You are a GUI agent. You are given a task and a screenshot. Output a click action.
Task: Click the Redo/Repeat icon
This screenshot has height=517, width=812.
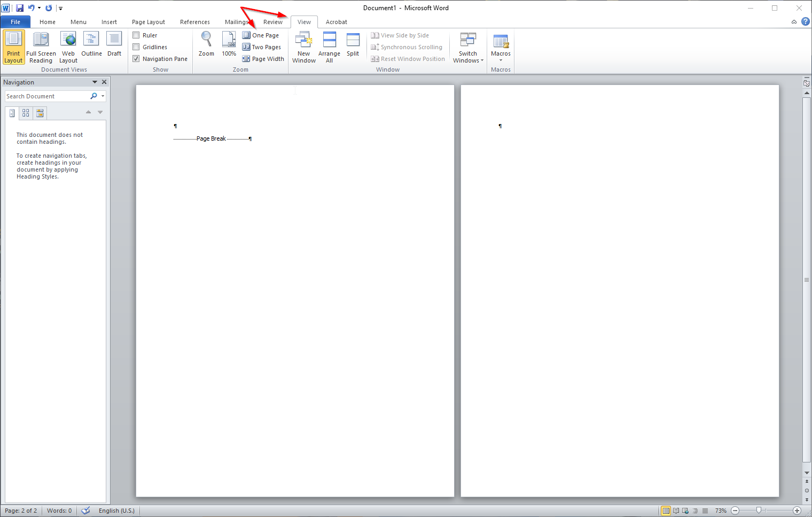[49, 8]
